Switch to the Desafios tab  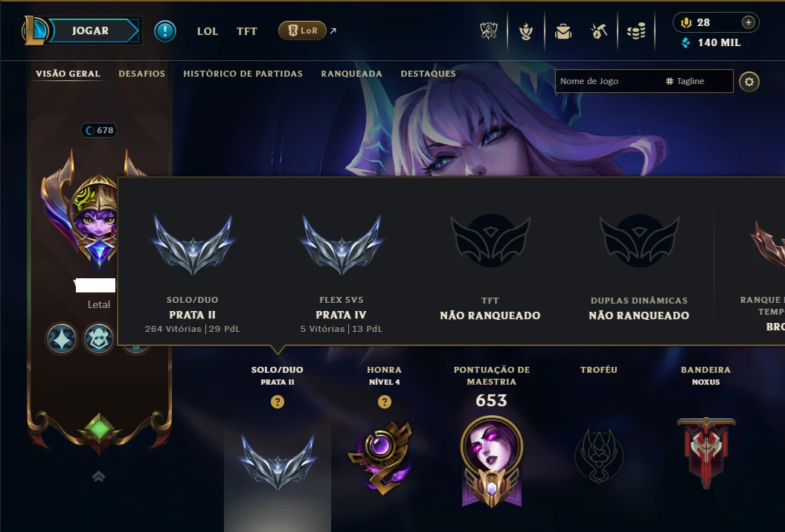(x=141, y=74)
